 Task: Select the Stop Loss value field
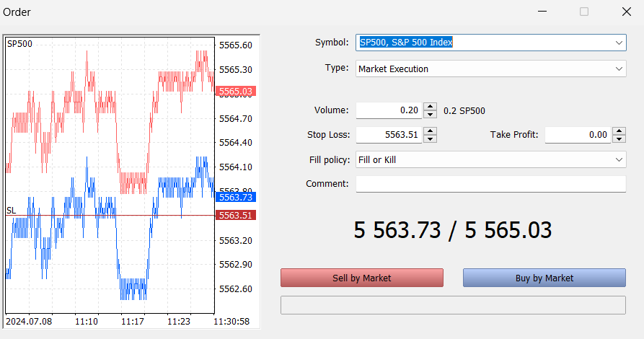point(389,135)
